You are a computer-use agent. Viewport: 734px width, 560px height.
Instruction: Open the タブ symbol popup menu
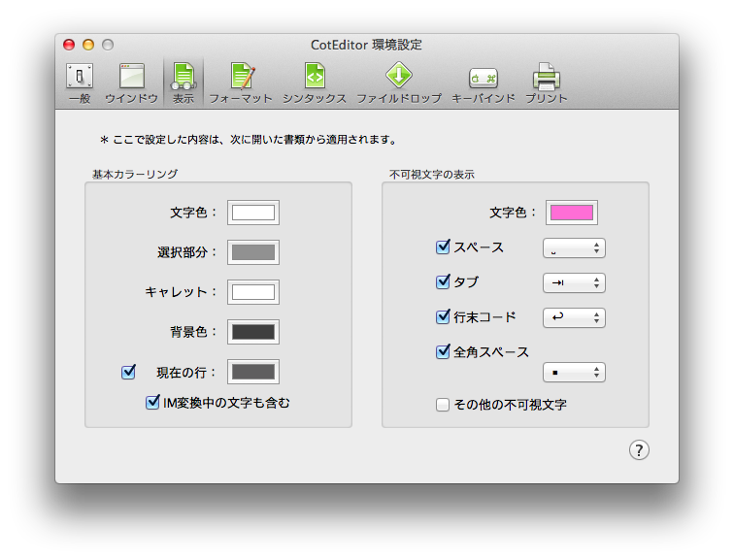574,283
